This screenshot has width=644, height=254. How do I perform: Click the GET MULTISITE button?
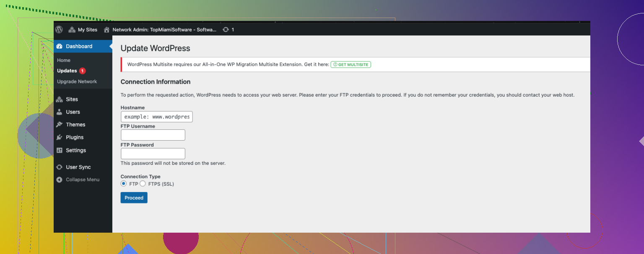coord(351,64)
